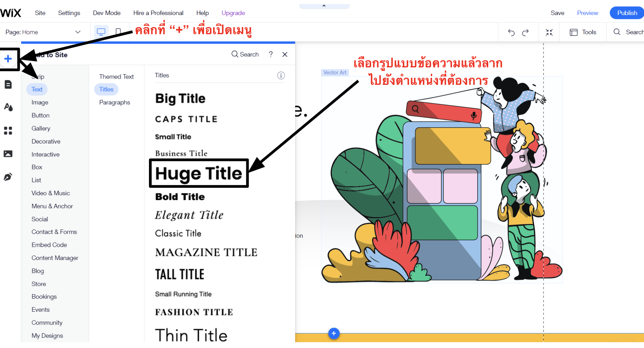Choose the TALL TITLE text style
This screenshot has width=644, height=348.
(180, 274)
